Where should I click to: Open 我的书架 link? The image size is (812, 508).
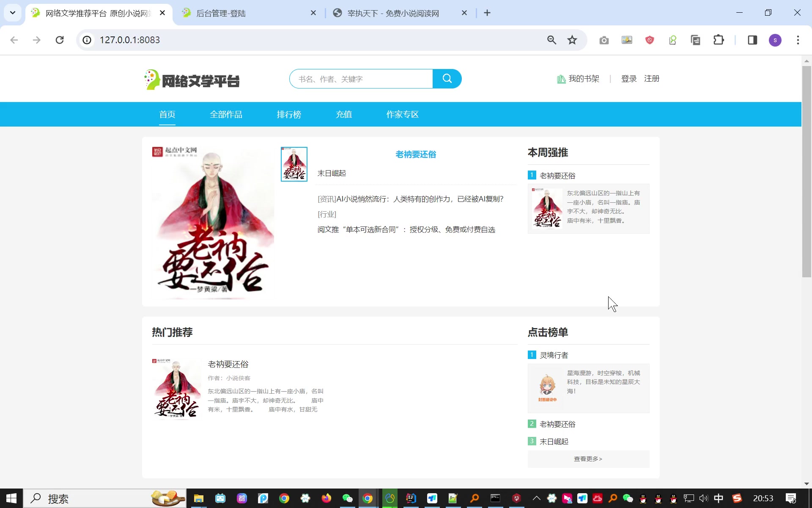[584, 79]
